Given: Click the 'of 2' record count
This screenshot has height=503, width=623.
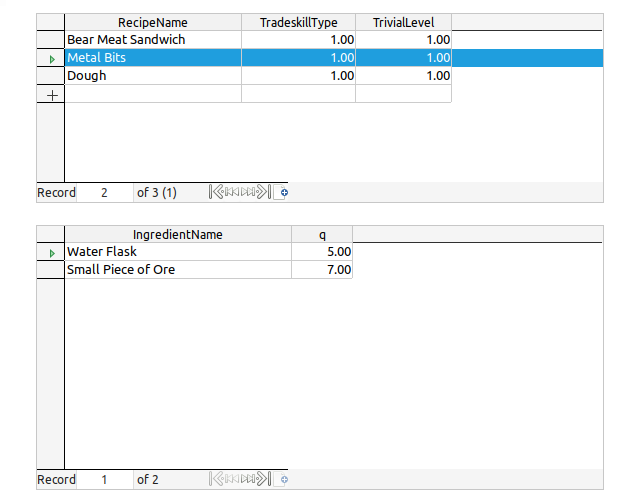Looking at the screenshot, I should pos(147,480).
